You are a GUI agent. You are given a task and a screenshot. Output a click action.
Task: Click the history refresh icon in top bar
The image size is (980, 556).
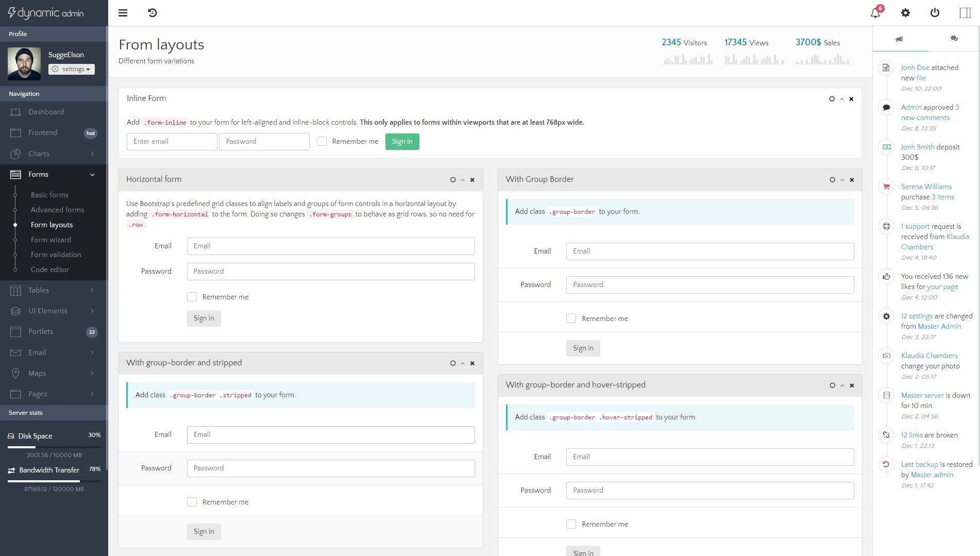[152, 13]
